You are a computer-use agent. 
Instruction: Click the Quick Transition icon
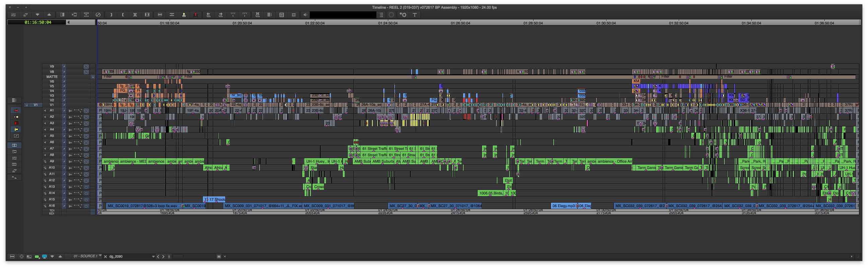click(62, 15)
